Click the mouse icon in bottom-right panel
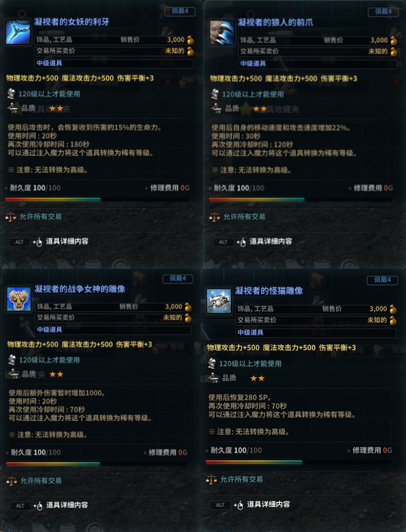The image size is (406, 532). [x=240, y=505]
